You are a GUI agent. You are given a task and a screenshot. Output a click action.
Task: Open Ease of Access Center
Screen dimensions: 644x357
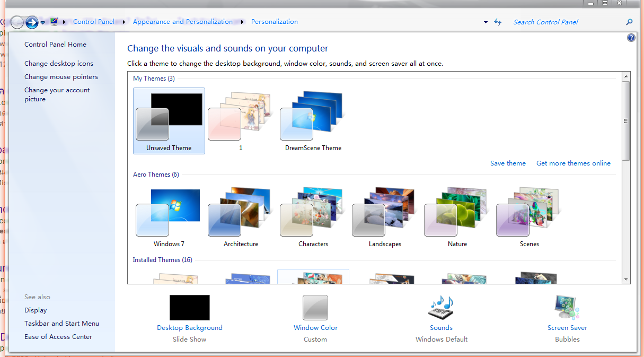[x=58, y=337]
